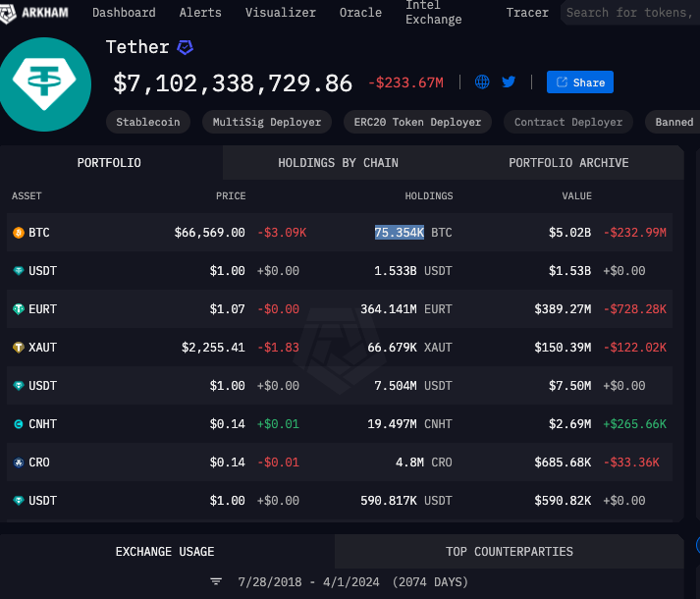Open Intel Exchange in navigation
This screenshot has width=700, height=599.
click(x=434, y=13)
